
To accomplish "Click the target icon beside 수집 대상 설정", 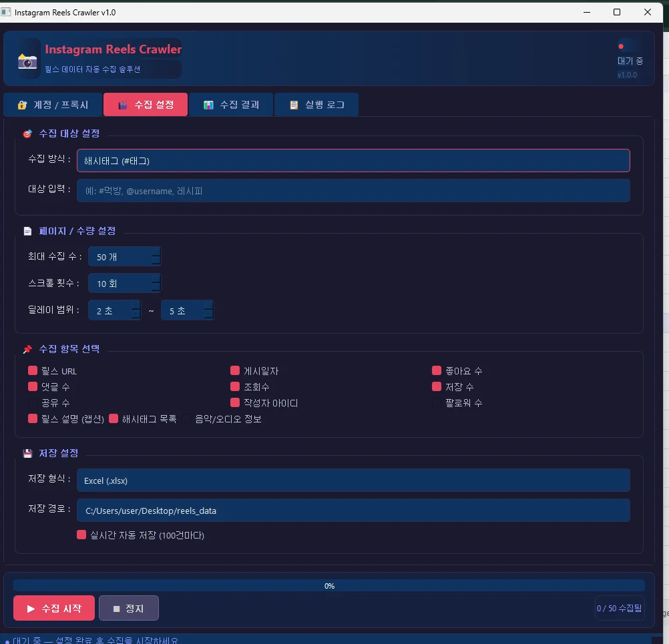I will pos(27,134).
